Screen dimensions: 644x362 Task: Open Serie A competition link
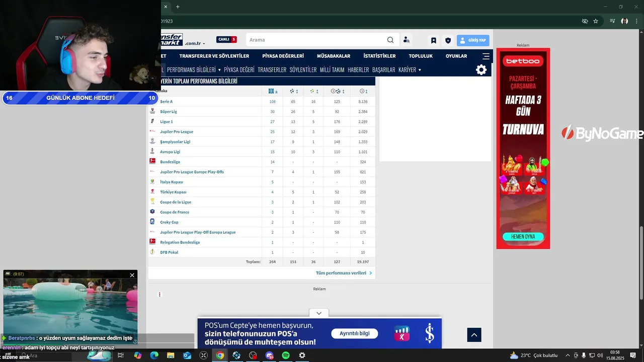click(166, 102)
